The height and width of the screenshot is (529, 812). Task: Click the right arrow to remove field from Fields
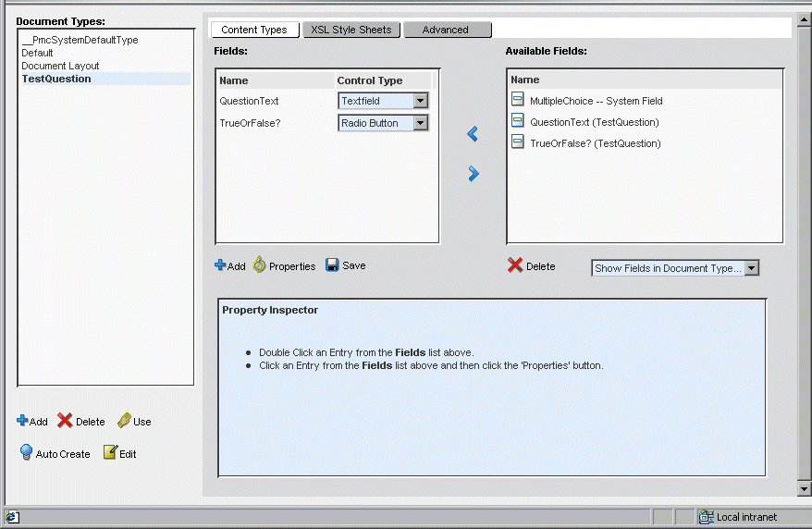(474, 173)
